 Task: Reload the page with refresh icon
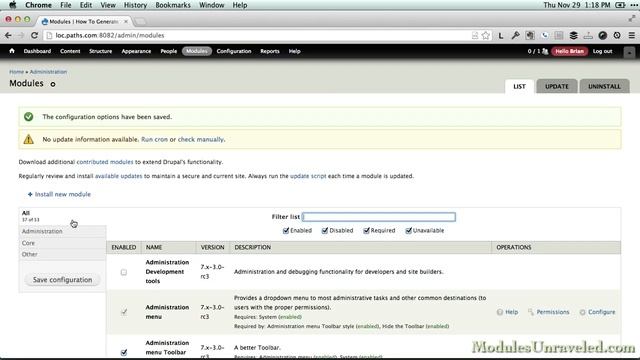coord(34,36)
